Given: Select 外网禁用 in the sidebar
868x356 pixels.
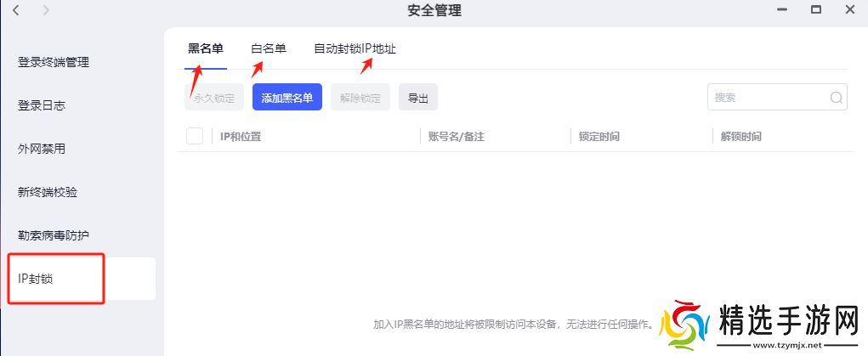Looking at the screenshot, I should pyautogui.click(x=42, y=149).
